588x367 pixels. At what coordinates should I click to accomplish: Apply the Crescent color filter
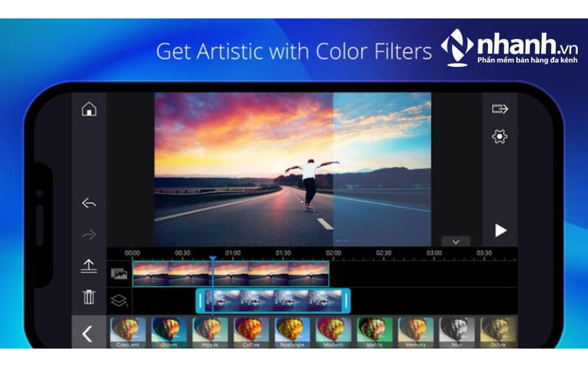pyautogui.click(x=128, y=332)
